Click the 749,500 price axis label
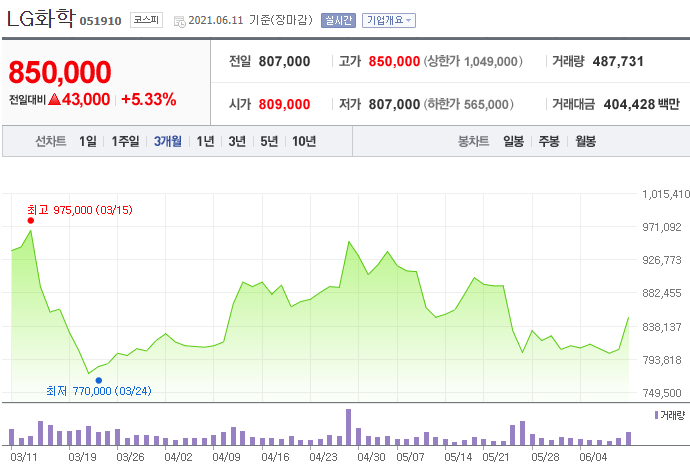Screen dimensions: 690x469 [x=662, y=393]
